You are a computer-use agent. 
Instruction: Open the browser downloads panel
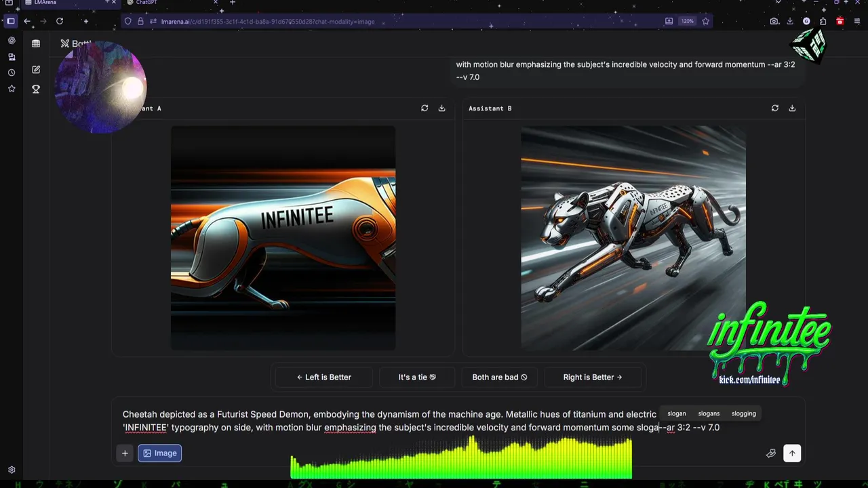click(790, 21)
